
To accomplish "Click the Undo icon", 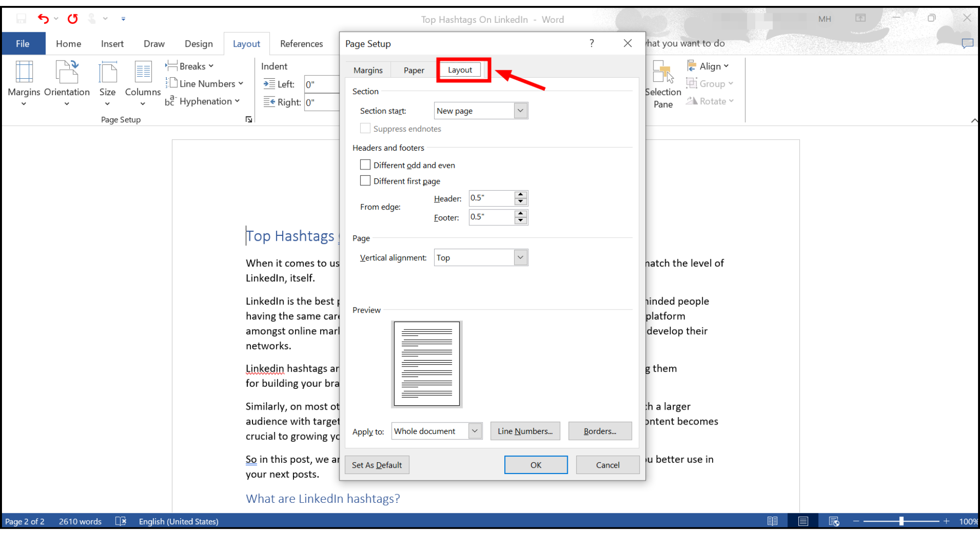I will tap(44, 18).
